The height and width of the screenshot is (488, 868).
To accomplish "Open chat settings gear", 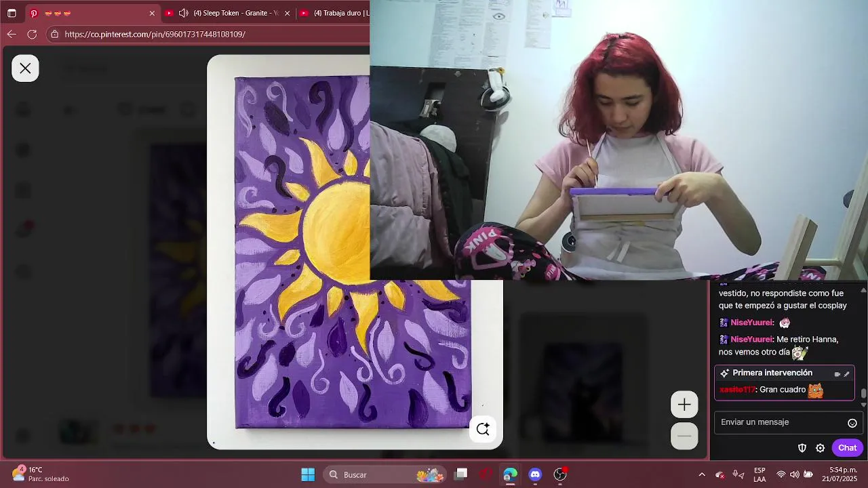I will (820, 448).
